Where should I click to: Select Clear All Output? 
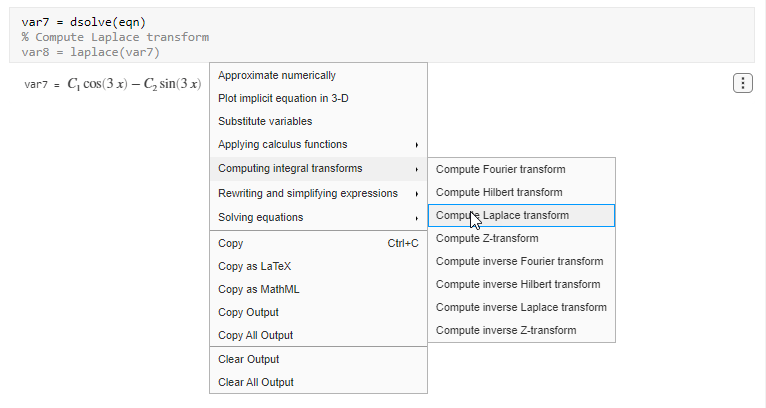[x=256, y=382]
